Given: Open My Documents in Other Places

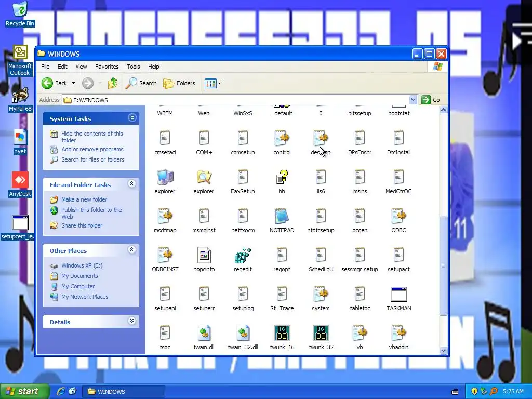Looking at the screenshot, I should (79, 276).
